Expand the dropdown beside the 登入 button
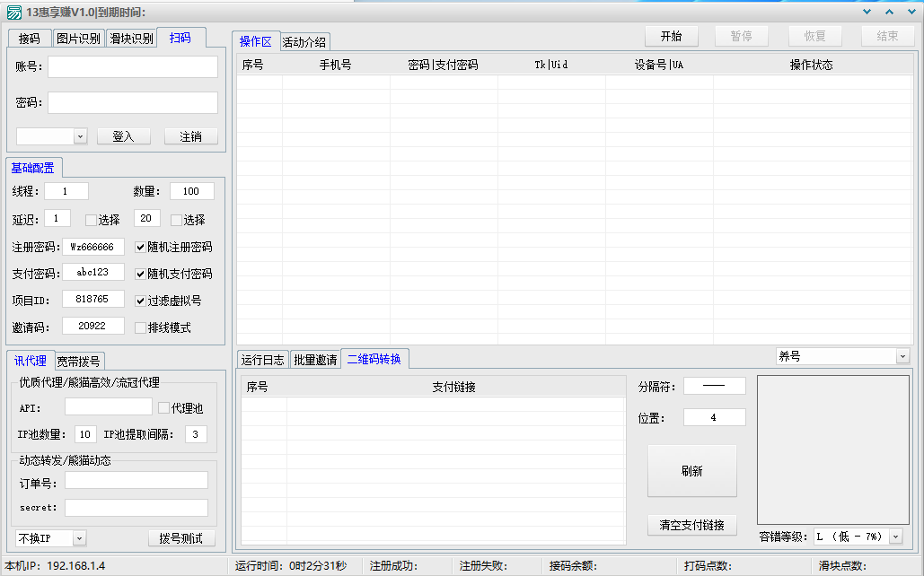 79,136
